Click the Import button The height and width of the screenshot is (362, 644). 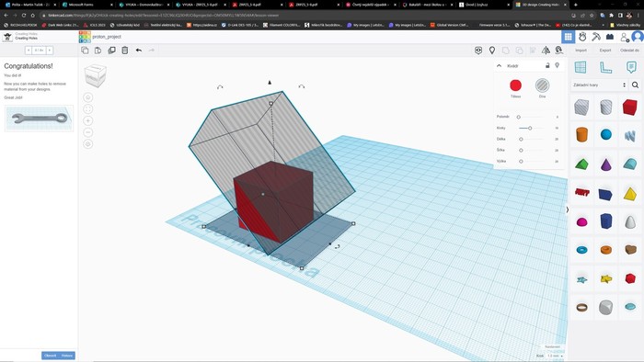(x=581, y=50)
